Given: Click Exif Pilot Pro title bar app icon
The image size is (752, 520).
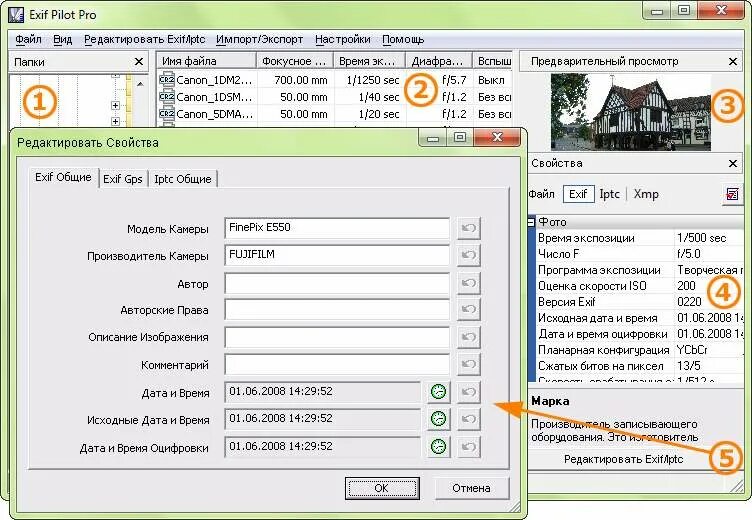Looking at the screenshot, I should 16,14.
